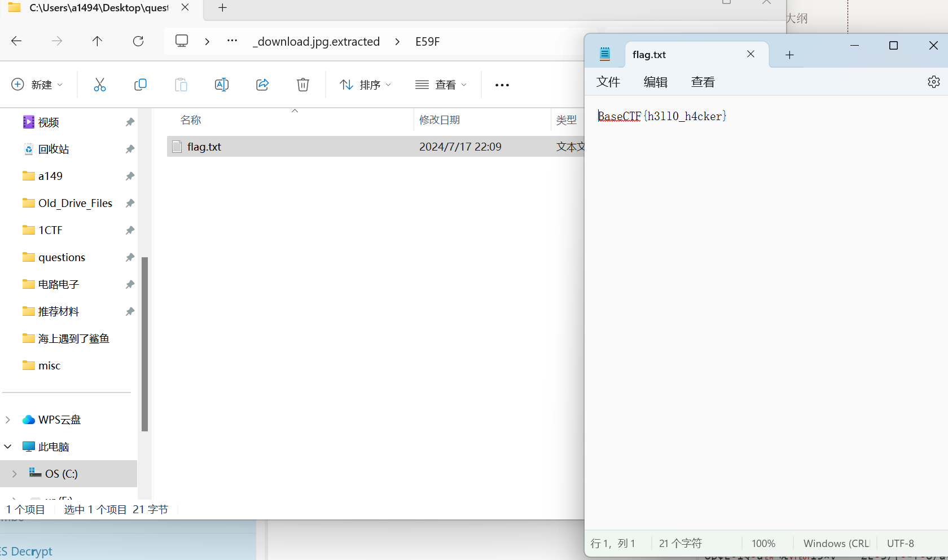Add a new Notepad tab
The height and width of the screenshot is (560, 948).
[x=789, y=55]
